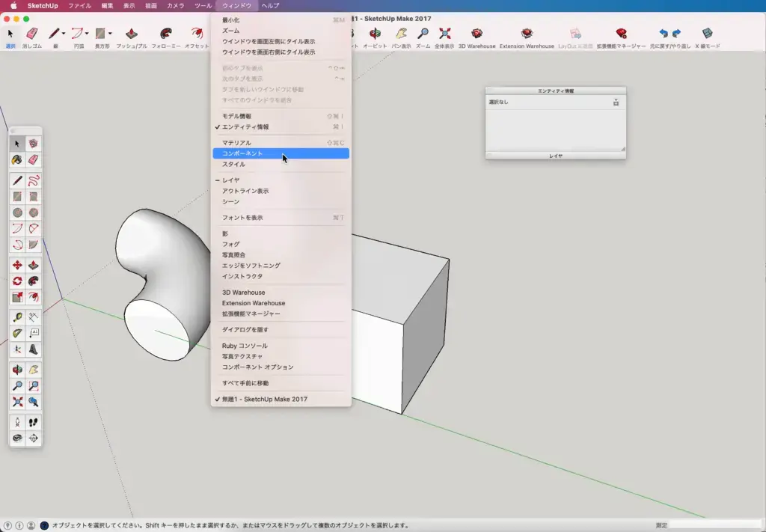Select the Follow Me tool in left palette
This screenshot has height=532, width=766.
click(33, 281)
